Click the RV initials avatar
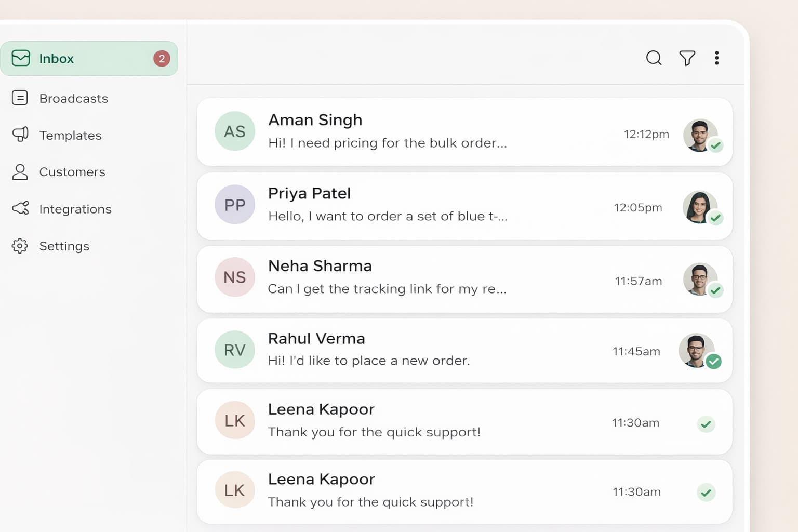The height and width of the screenshot is (532, 798). 235,350
